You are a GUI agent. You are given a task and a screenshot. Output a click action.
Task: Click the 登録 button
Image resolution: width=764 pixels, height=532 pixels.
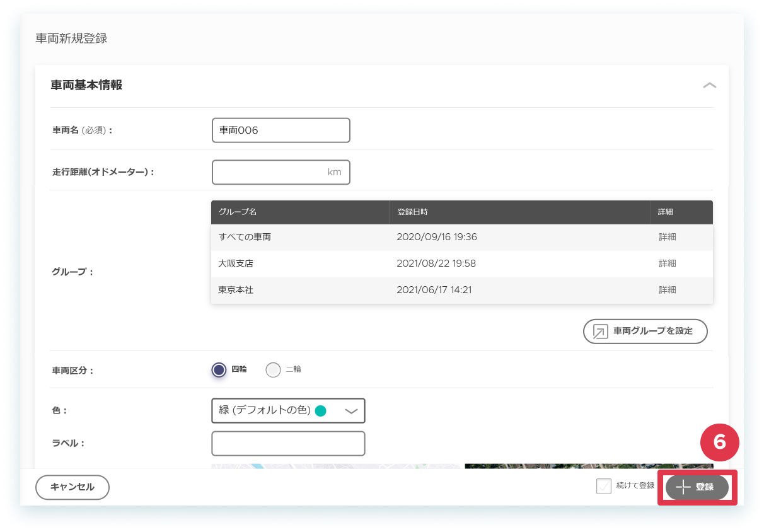pos(697,487)
